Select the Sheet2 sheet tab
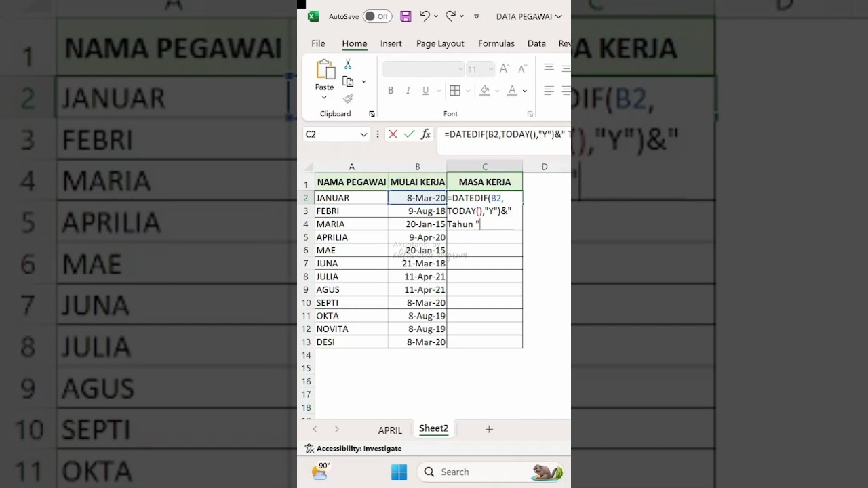868x488 pixels. [433, 428]
